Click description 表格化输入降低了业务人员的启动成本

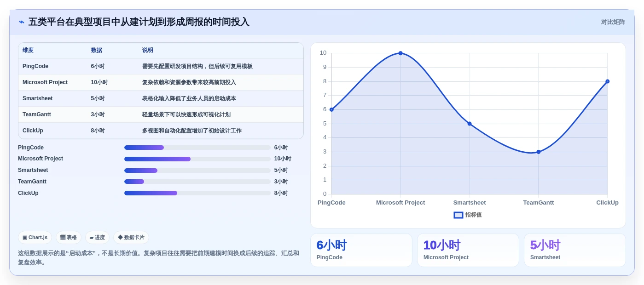coord(189,98)
